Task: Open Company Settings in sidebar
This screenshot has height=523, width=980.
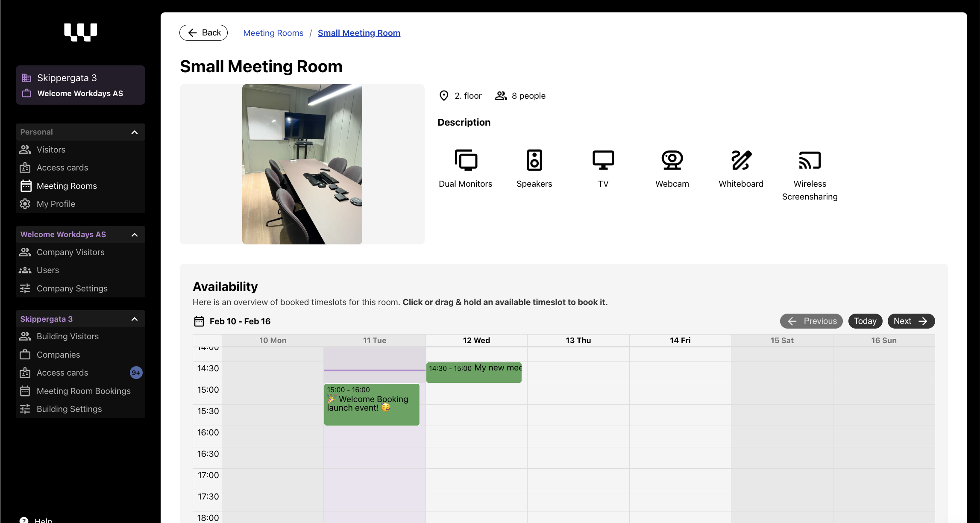Action: coord(72,288)
